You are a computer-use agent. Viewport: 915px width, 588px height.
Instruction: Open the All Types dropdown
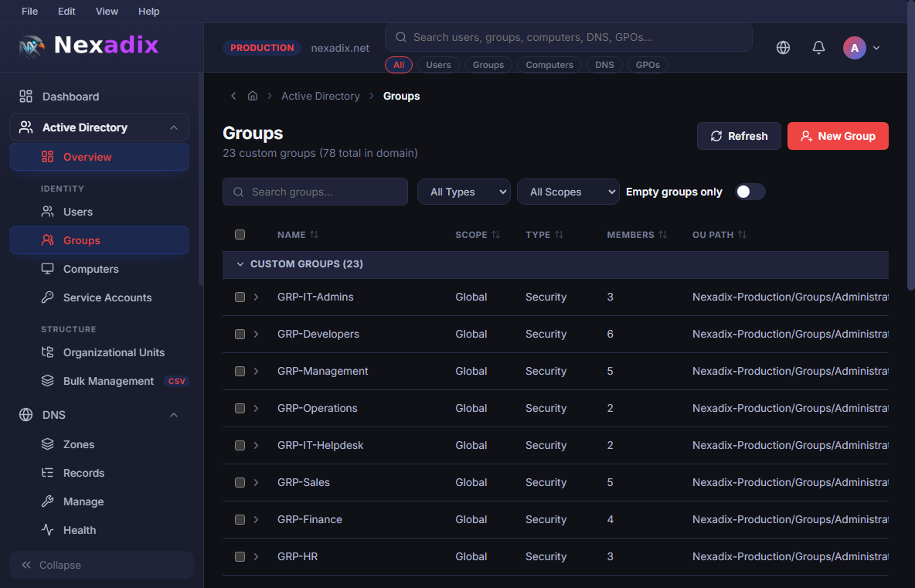click(x=464, y=192)
